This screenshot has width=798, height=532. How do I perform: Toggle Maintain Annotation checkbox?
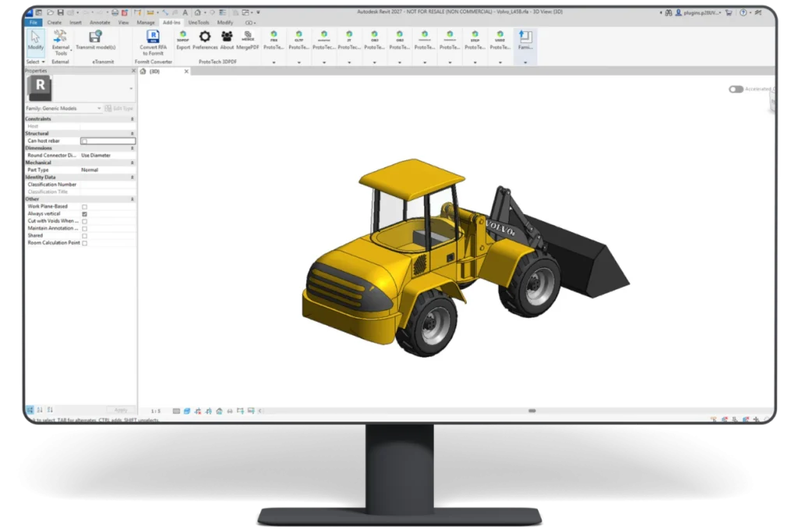[x=84, y=228]
